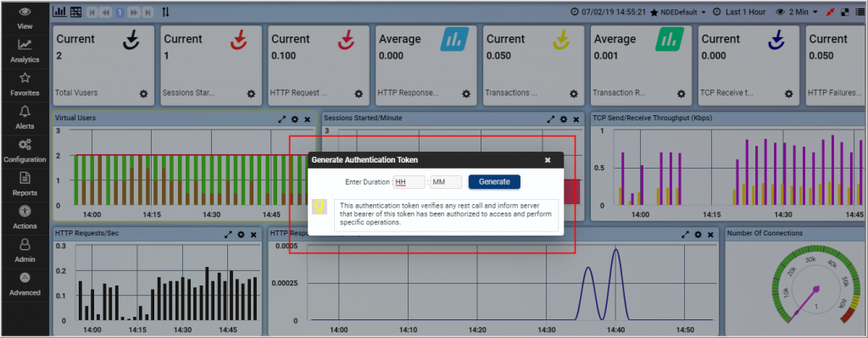
Task: Open Alerts bell in sidebar
Action: point(25,117)
